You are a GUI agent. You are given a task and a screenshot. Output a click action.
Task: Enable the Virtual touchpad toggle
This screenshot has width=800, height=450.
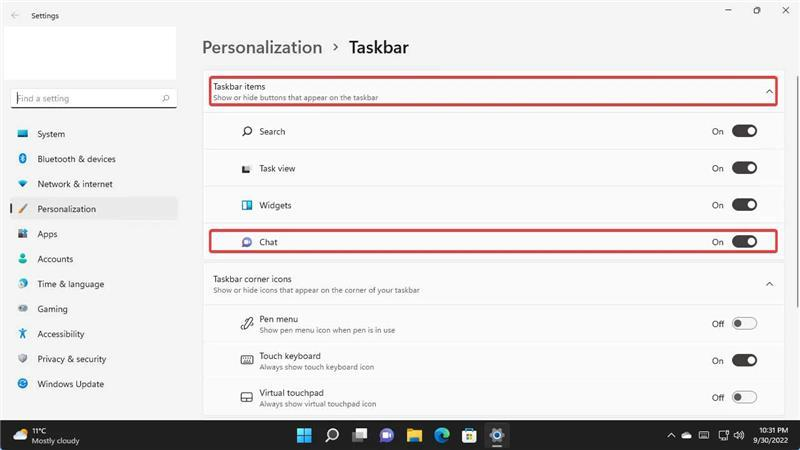[x=744, y=397]
